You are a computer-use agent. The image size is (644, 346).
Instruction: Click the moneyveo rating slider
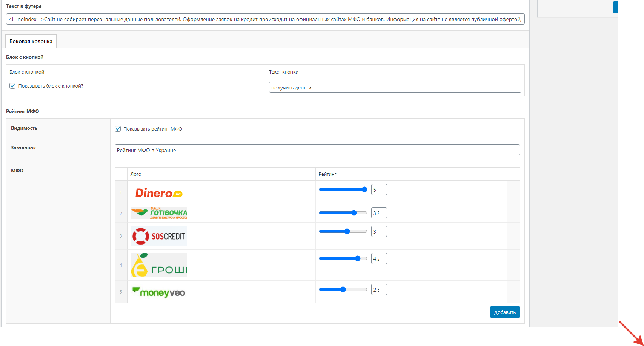click(343, 289)
